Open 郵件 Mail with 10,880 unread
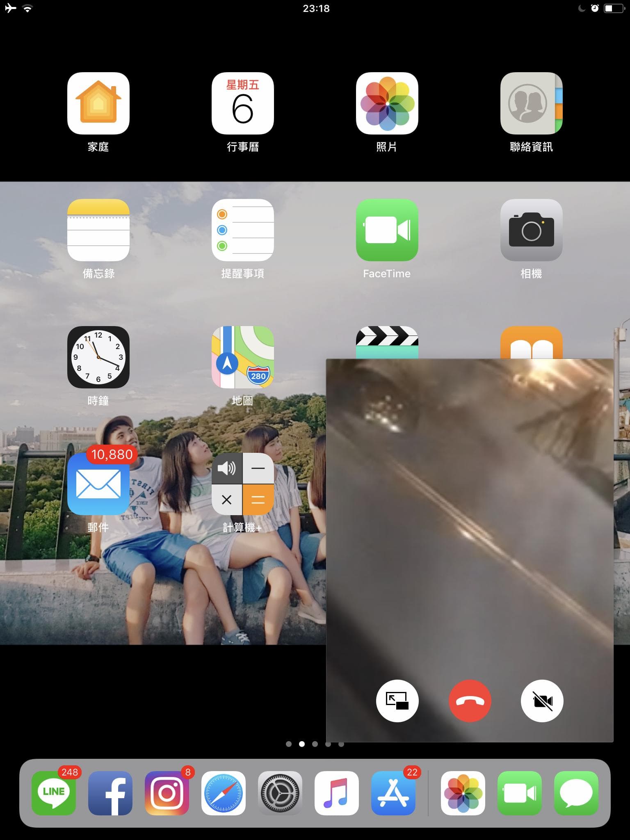This screenshot has width=630, height=840. pos(98,484)
